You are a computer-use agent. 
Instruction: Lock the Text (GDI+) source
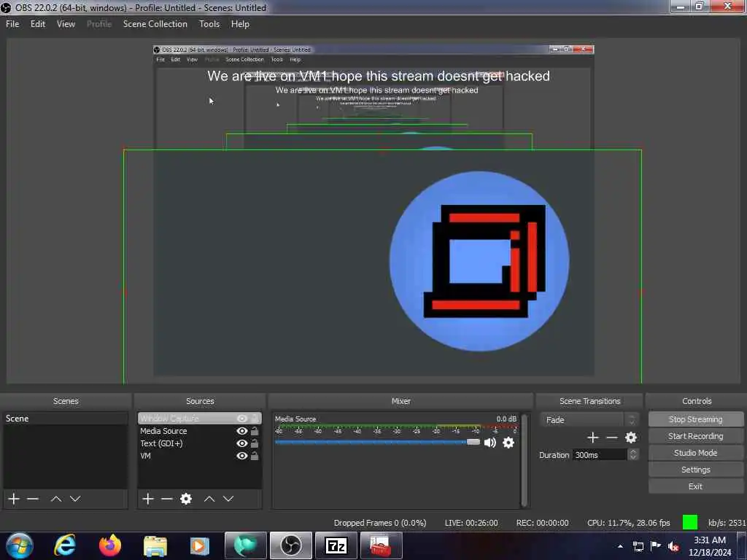coord(255,443)
